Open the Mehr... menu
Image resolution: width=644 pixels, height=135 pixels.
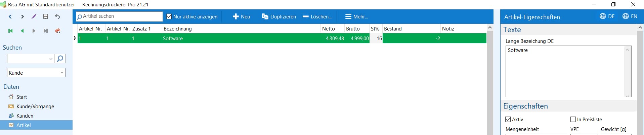tap(357, 16)
